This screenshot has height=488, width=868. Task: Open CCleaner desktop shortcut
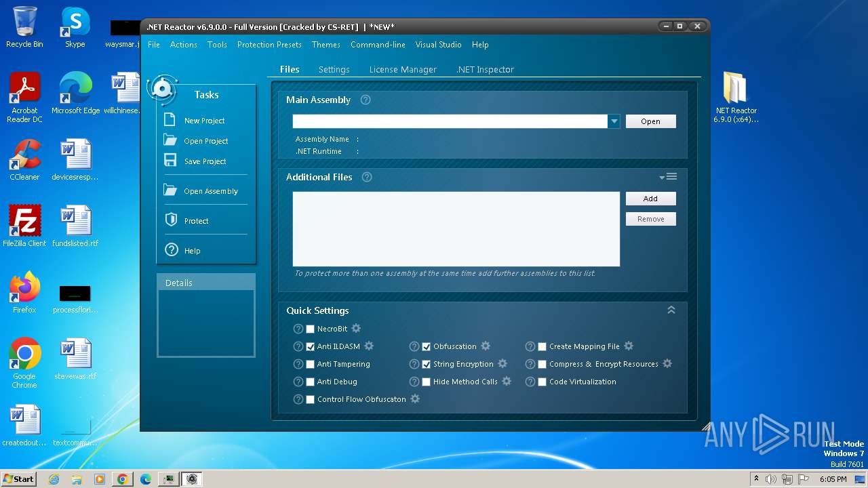(x=24, y=160)
